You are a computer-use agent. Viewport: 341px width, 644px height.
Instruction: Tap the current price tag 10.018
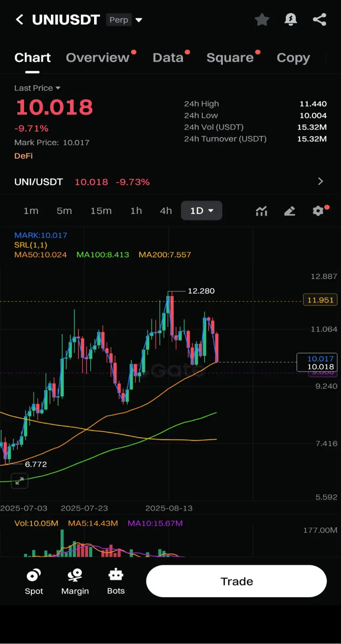tap(321, 367)
